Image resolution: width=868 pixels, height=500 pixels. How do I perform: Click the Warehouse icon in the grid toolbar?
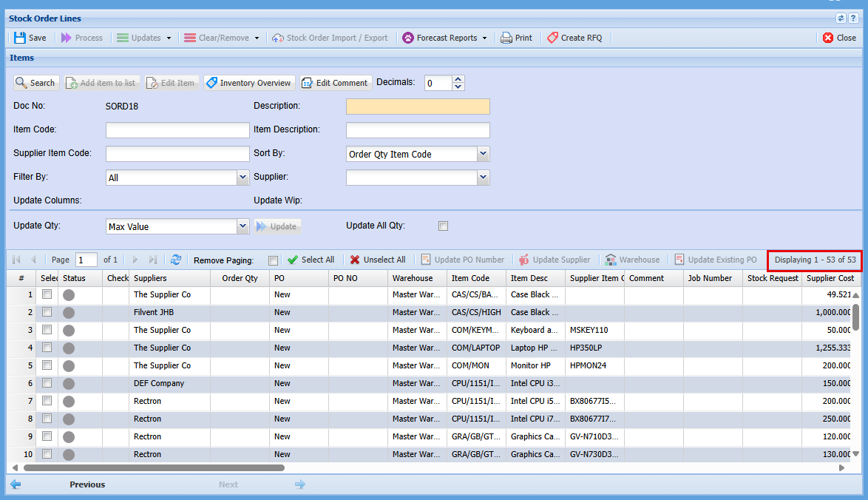tap(611, 260)
